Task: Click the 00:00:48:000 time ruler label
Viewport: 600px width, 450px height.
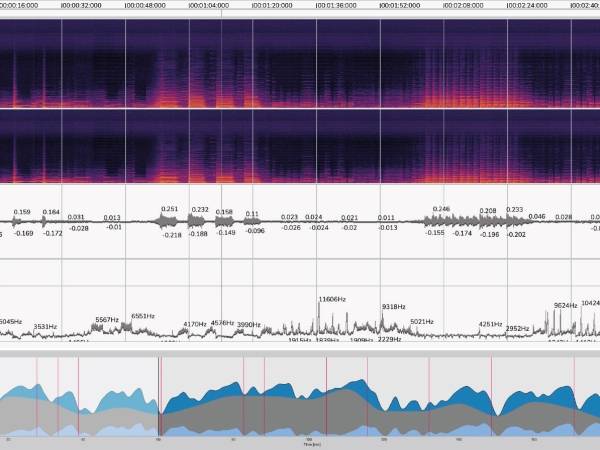Action: click(146, 5)
